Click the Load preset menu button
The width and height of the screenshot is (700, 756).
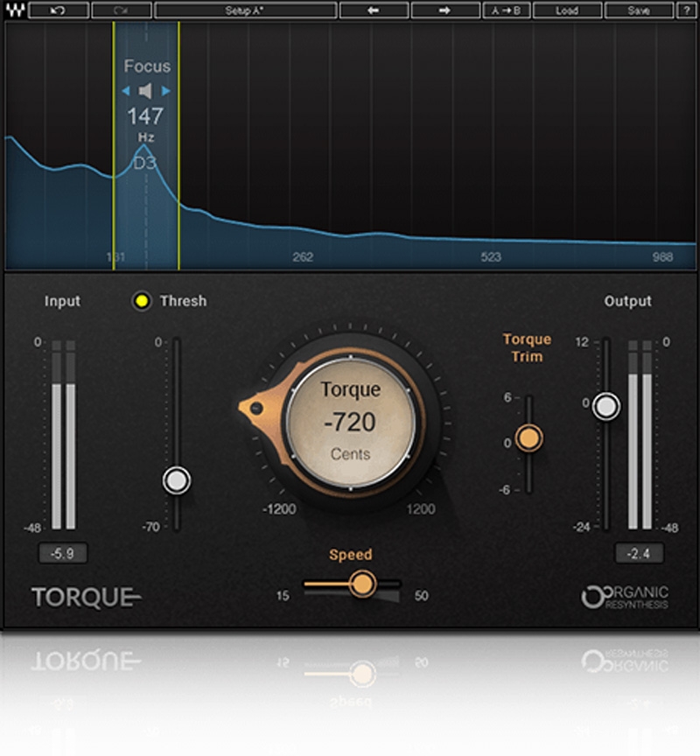(567, 10)
